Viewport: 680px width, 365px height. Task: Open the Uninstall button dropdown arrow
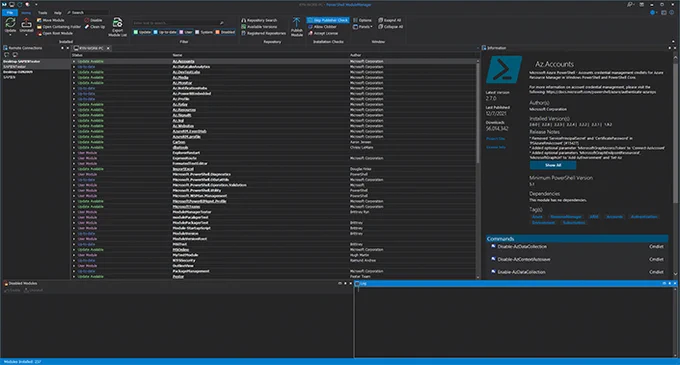[26, 35]
